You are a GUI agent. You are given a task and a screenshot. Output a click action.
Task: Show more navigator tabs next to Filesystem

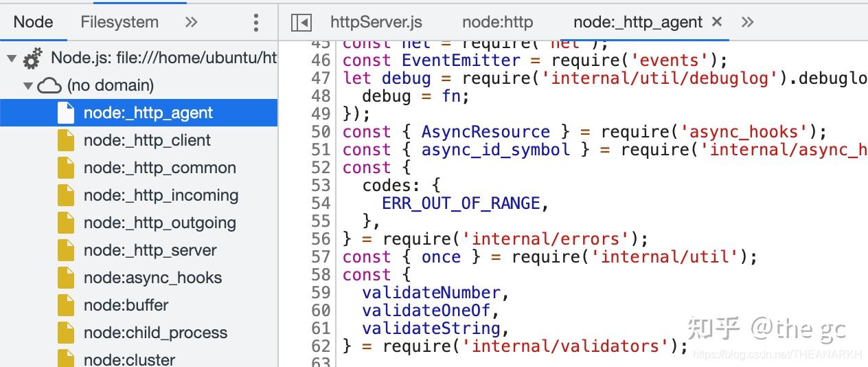click(x=192, y=22)
